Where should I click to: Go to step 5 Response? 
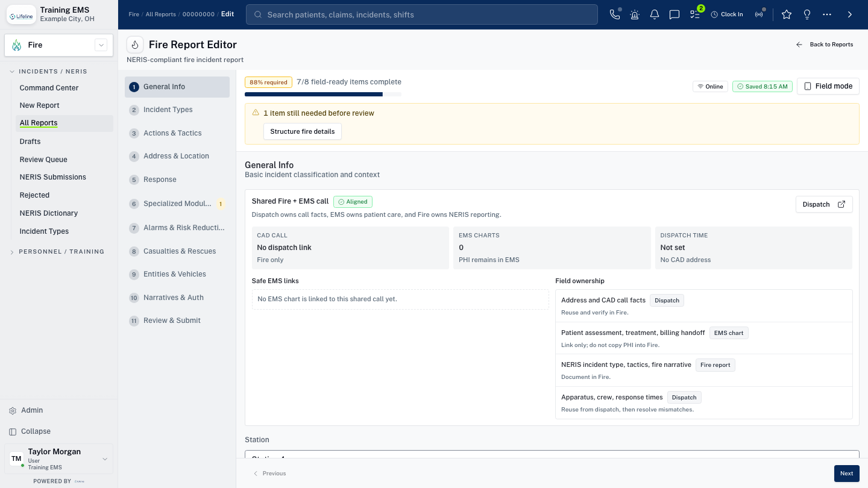pos(177,180)
